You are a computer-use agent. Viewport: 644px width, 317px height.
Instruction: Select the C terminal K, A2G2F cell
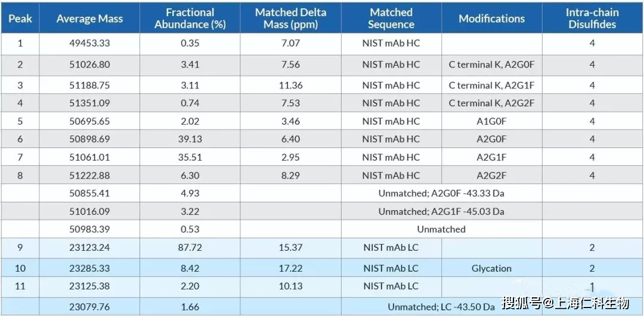coord(491,103)
